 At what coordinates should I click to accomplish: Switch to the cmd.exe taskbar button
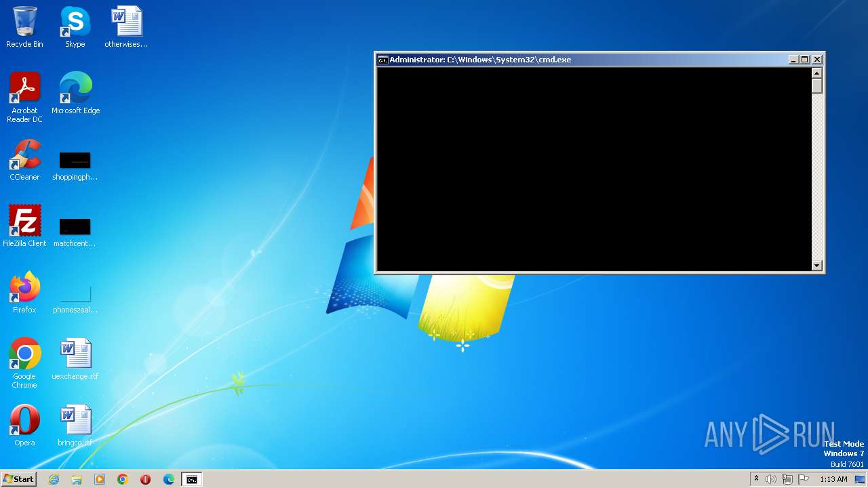click(192, 479)
